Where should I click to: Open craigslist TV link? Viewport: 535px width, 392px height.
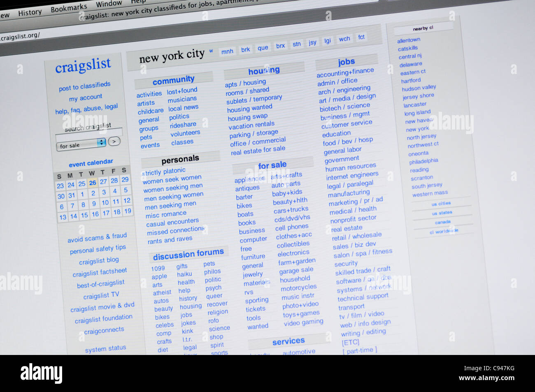tap(101, 295)
